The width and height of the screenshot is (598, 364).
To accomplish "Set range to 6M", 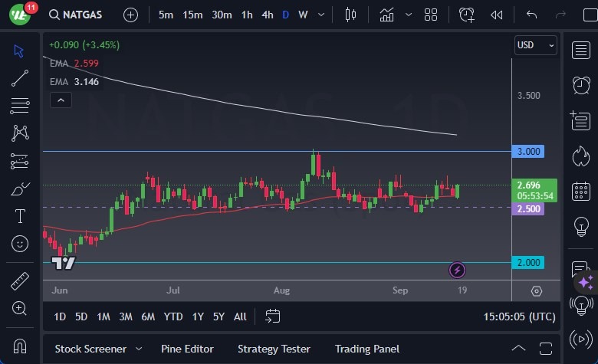I will [148, 316].
